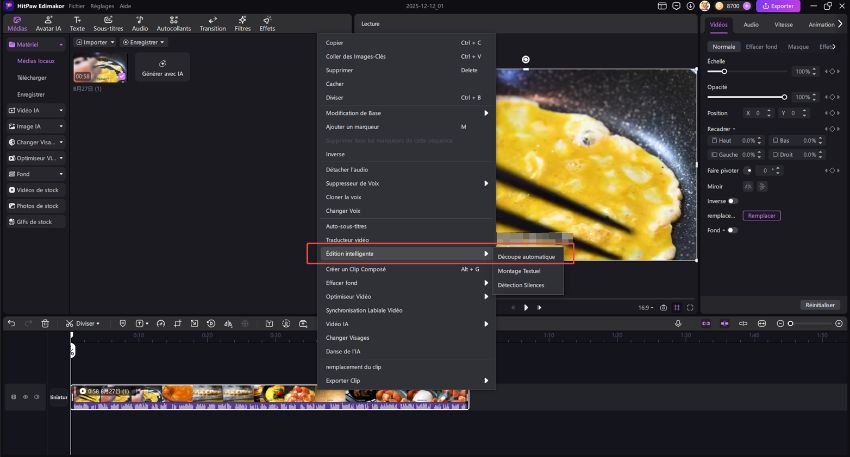
Task: Toggle the track lock icon
Action: (14, 397)
